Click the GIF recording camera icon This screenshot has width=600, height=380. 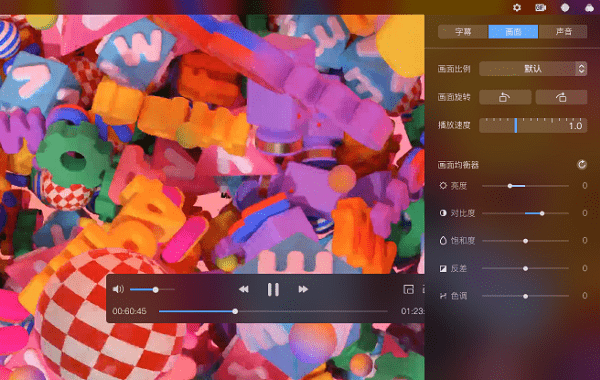(540, 8)
